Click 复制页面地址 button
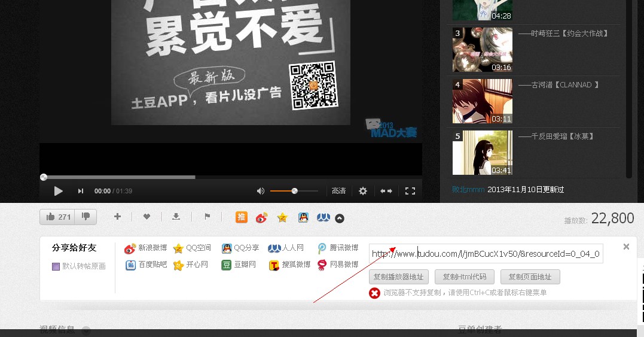This screenshot has height=337, width=644. 530,277
